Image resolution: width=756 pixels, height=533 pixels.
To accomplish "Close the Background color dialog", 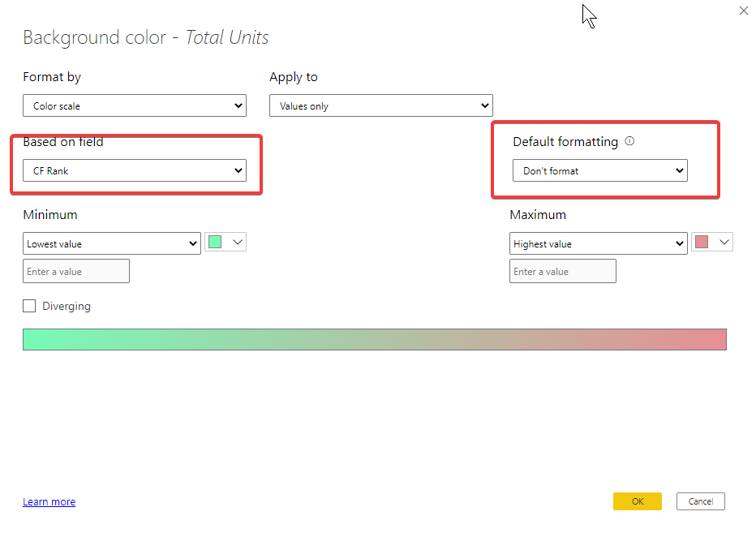I will coord(744,11).
